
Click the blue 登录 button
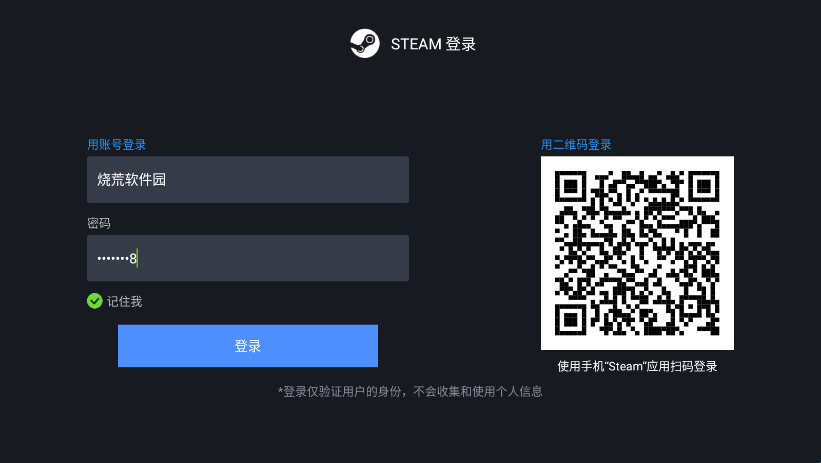(x=248, y=346)
